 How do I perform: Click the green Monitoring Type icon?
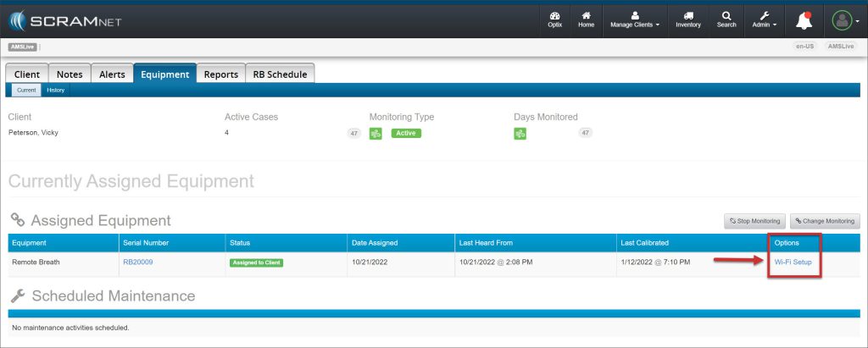coord(376,133)
